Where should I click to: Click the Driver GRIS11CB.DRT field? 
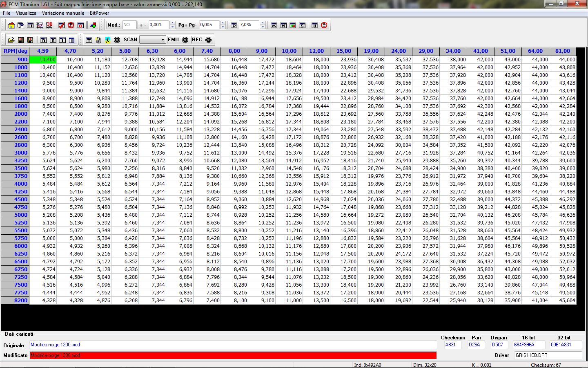[x=548, y=355]
